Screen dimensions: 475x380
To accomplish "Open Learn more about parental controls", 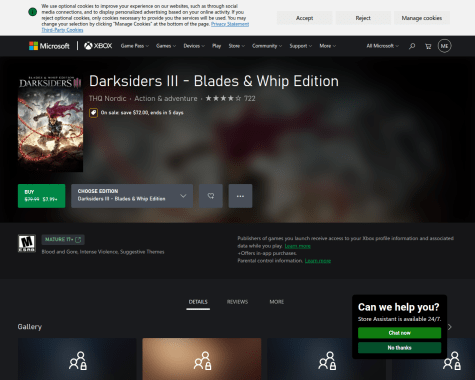I will (318, 261).
